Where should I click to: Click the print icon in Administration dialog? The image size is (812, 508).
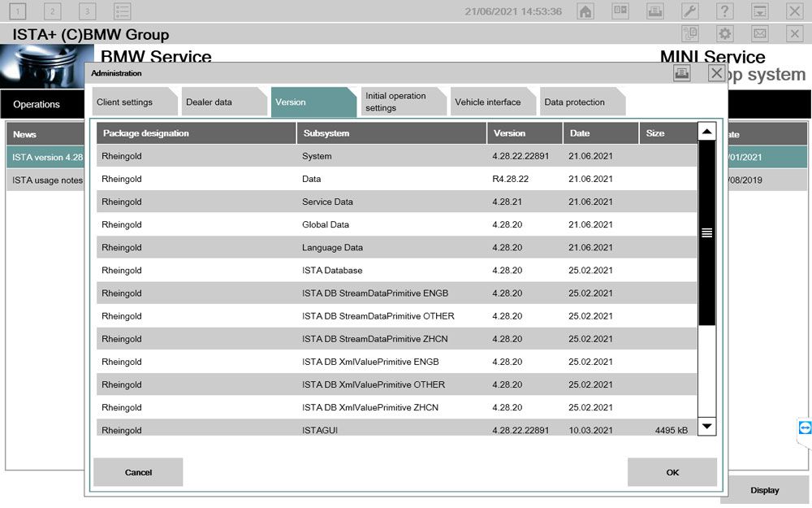click(681, 73)
